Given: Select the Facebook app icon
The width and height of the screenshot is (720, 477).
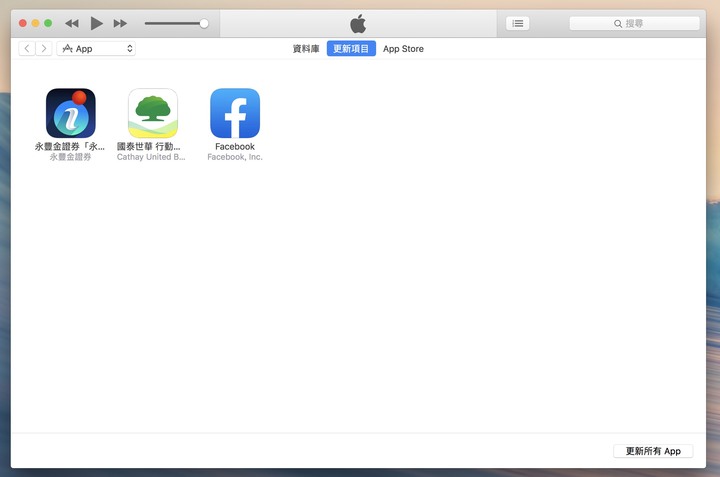Looking at the screenshot, I should click(235, 113).
